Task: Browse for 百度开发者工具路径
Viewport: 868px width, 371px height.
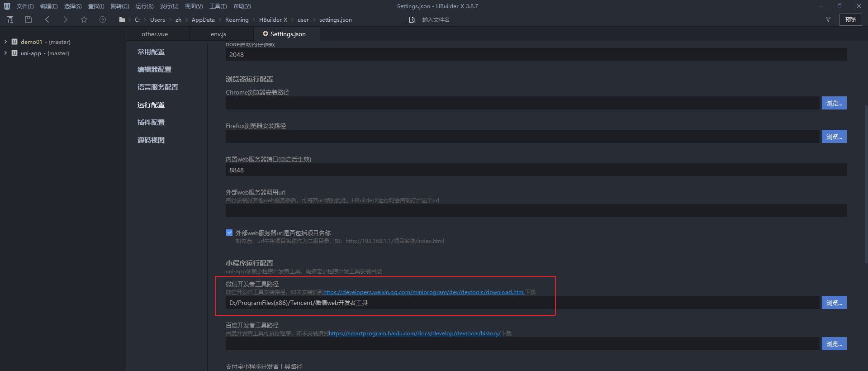Action: [x=834, y=344]
